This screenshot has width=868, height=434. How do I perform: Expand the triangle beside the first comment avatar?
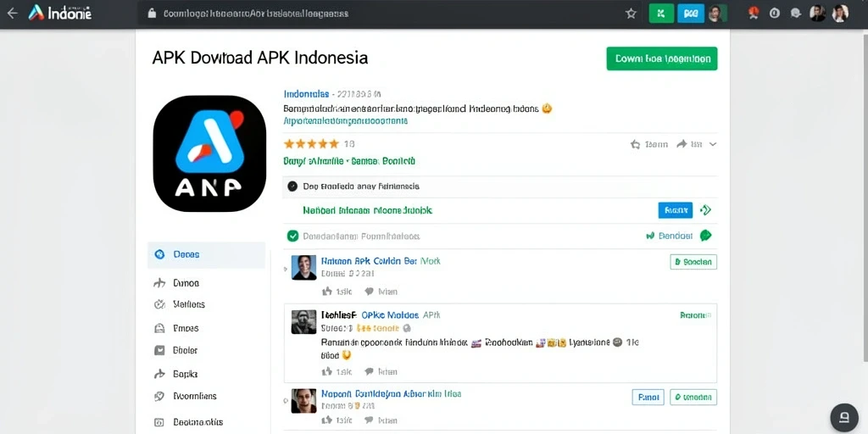[286, 269]
